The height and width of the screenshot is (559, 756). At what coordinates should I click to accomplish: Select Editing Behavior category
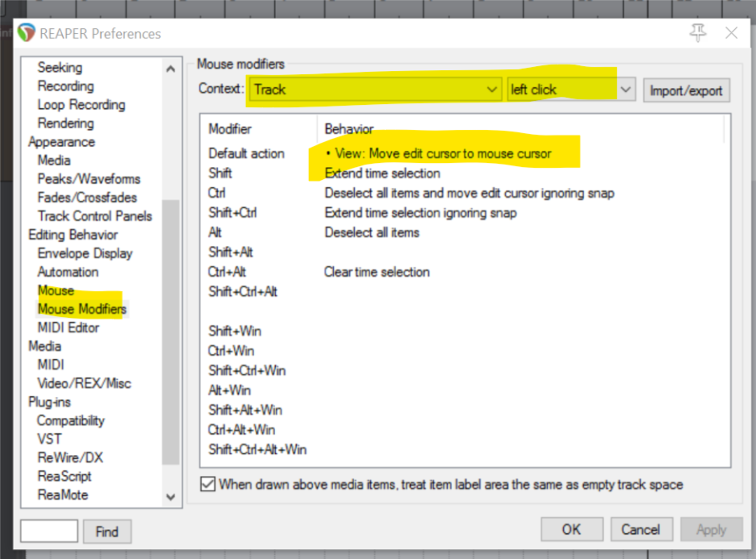73,235
